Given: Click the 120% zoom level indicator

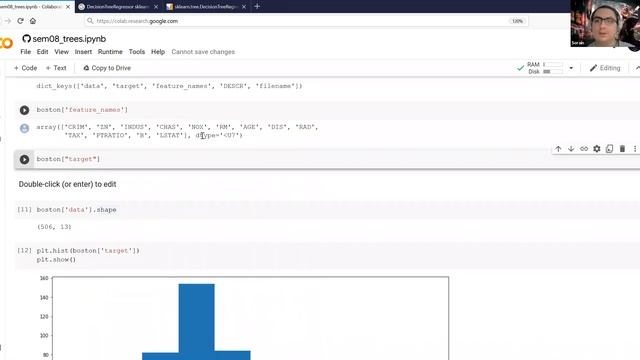Looking at the screenshot, I should [517, 21].
